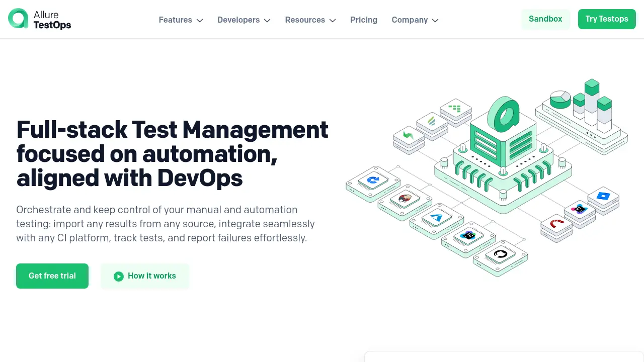
Task: Go to the Pricing page
Action: click(364, 20)
